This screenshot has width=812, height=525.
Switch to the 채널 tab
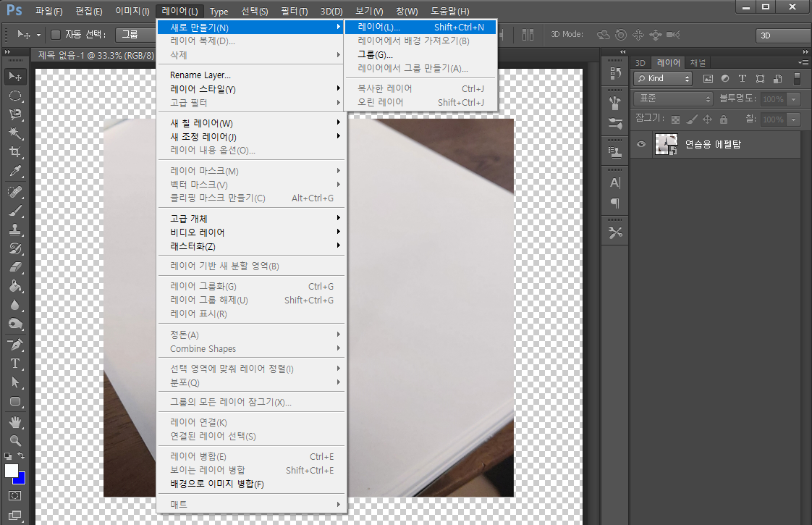tap(698, 63)
